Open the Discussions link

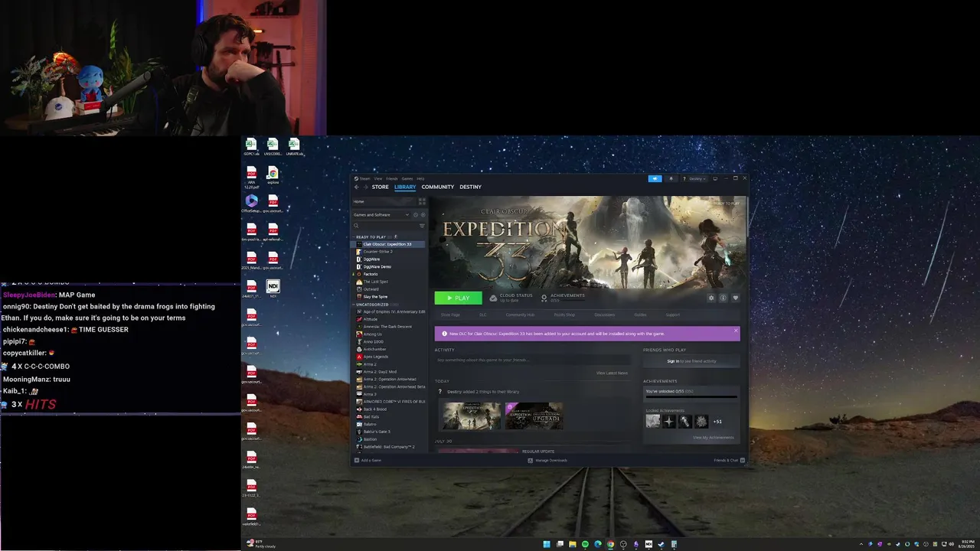tap(605, 315)
